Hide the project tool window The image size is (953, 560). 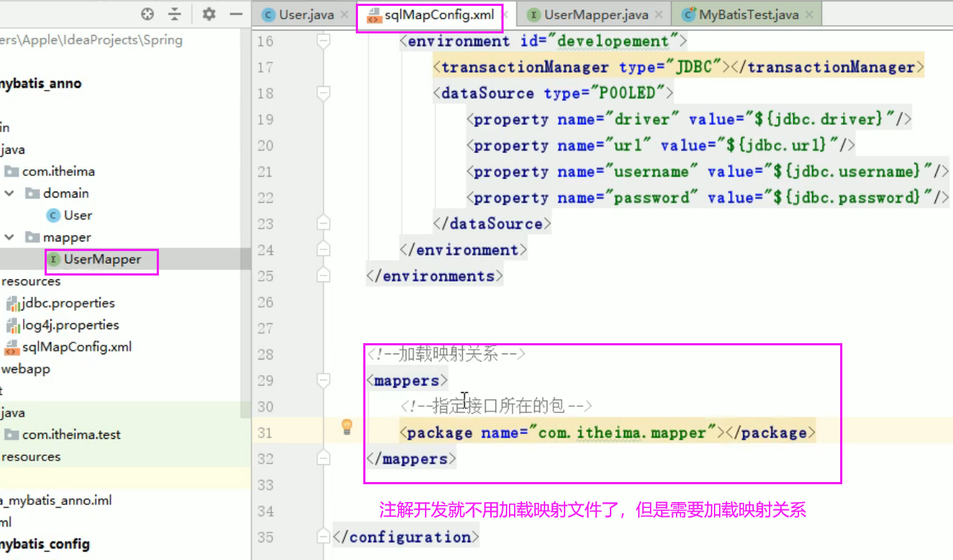[235, 14]
